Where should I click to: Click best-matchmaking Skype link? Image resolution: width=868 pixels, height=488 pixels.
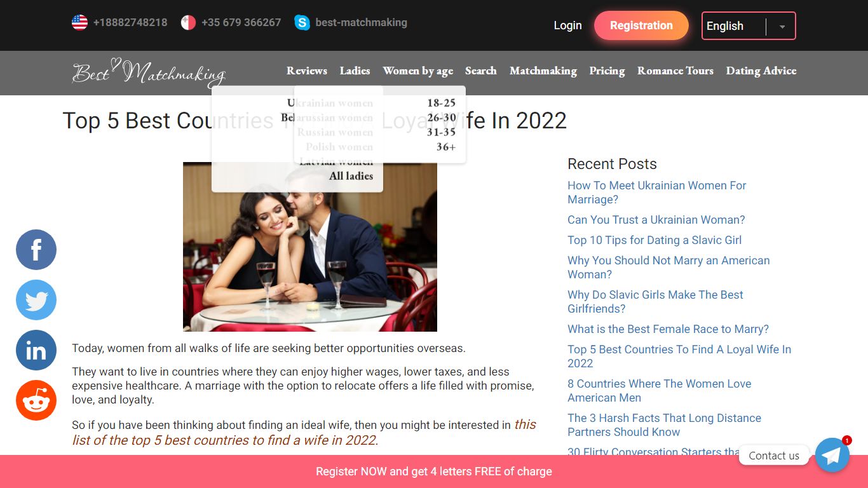[x=361, y=22]
